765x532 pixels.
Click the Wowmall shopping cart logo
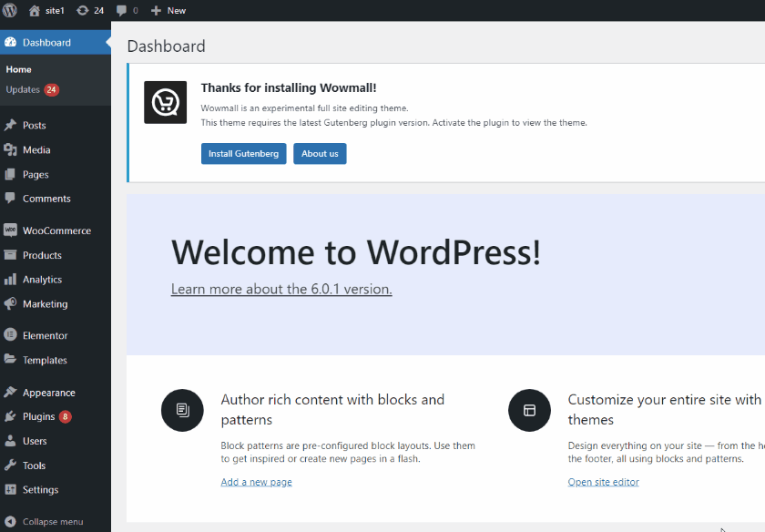point(166,103)
